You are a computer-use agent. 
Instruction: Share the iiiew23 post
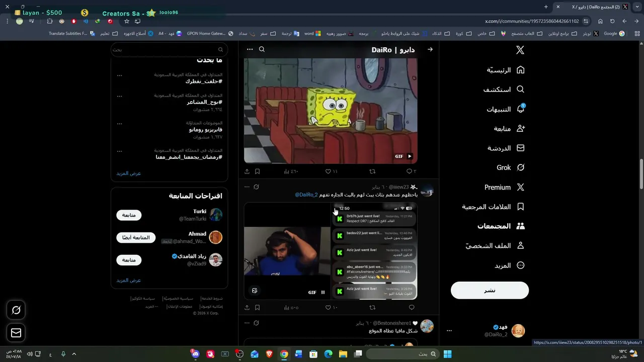pos(247,307)
